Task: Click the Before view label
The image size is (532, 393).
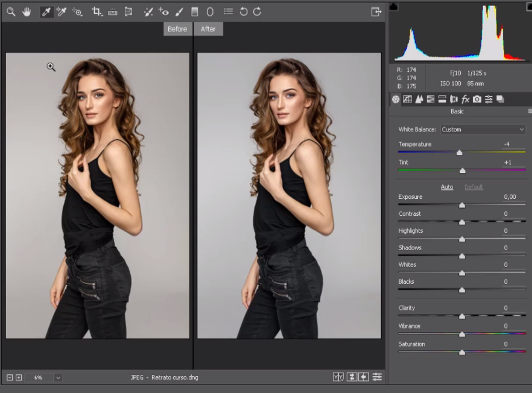Action: (177, 29)
